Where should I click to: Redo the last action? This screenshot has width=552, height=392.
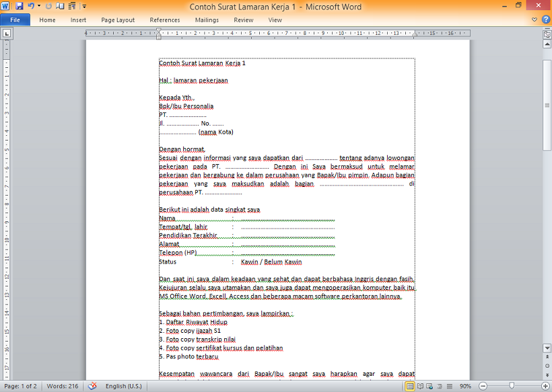[48, 6]
